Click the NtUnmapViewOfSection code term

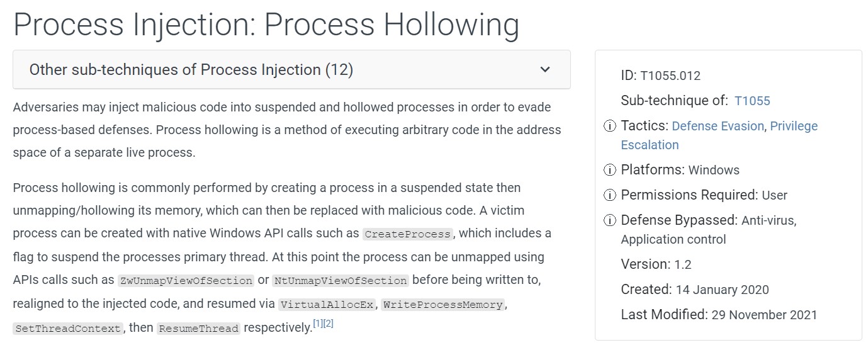pos(341,281)
